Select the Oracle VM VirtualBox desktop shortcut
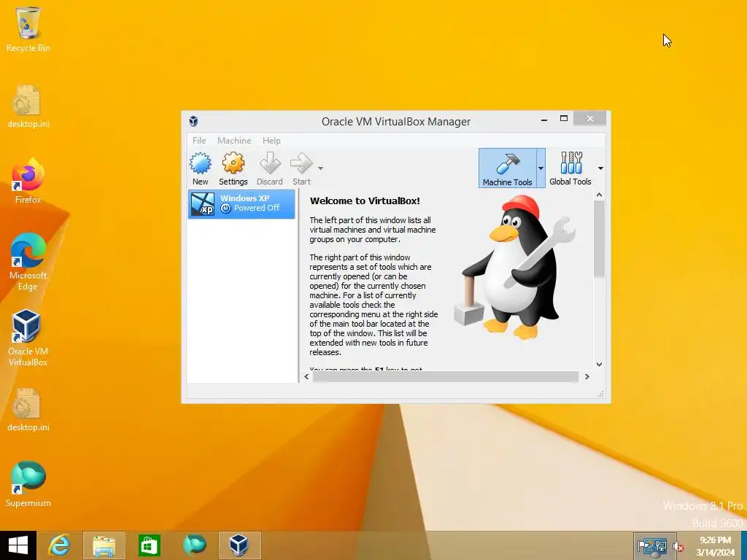Image resolution: width=747 pixels, height=560 pixels. click(x=28, y=338)
